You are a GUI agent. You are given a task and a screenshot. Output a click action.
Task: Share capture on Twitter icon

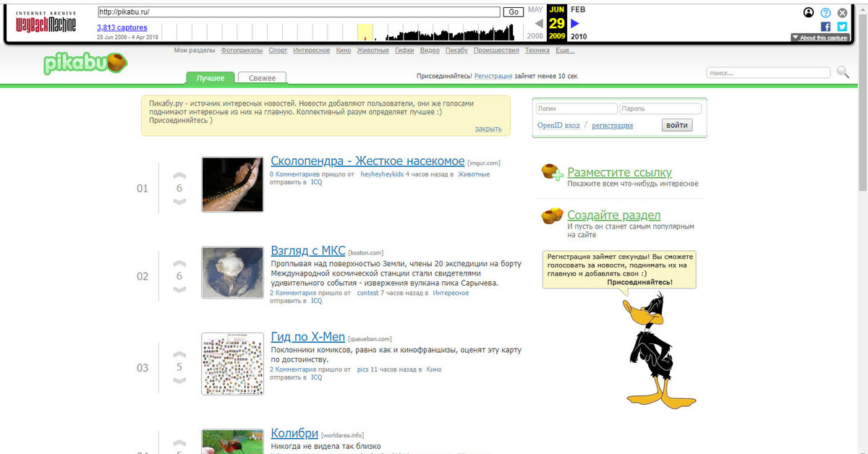pyautogui.click(x=842, y=26)
